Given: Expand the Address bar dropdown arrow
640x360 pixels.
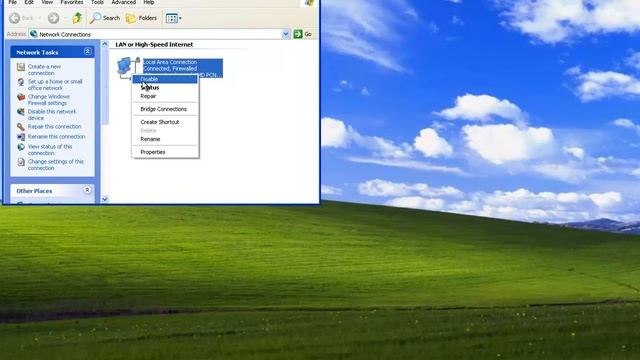Looking at the screenshot, I should [285, 34].
